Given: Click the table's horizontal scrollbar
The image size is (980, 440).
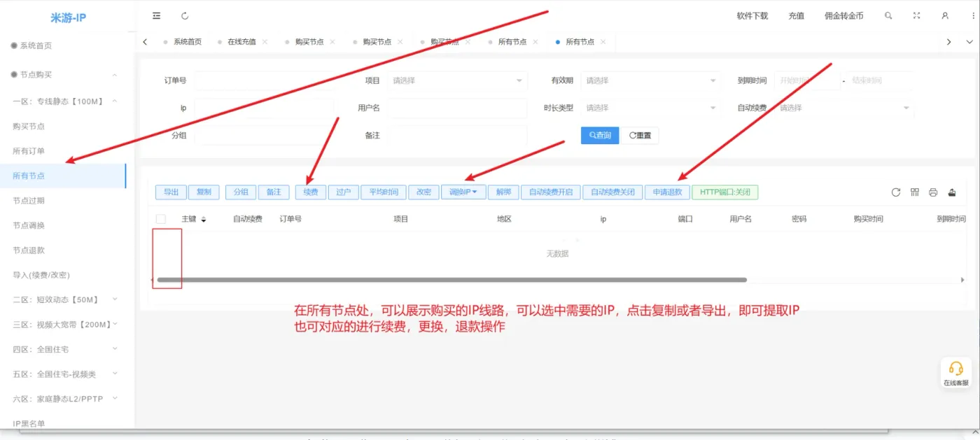Looking at the screenshot, I should point(451,280).
